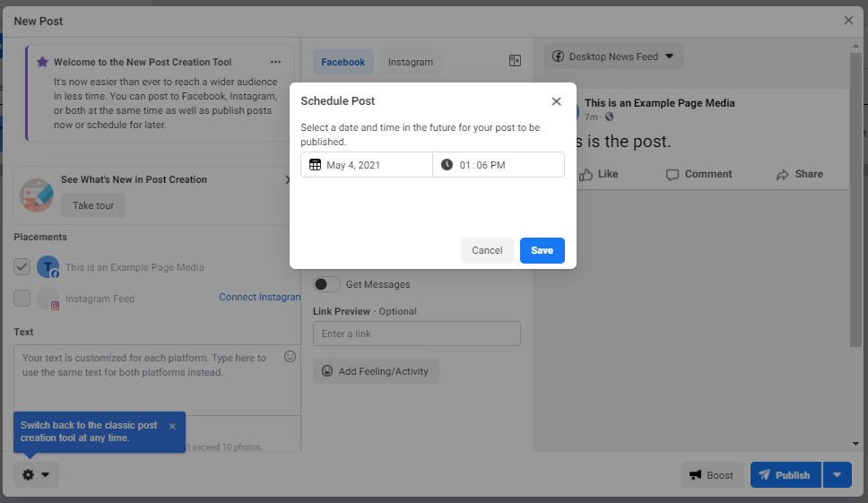The image size is (868, 503).
Task: Like the preview post
Action: pyautogui.click(x=598, y=174)
